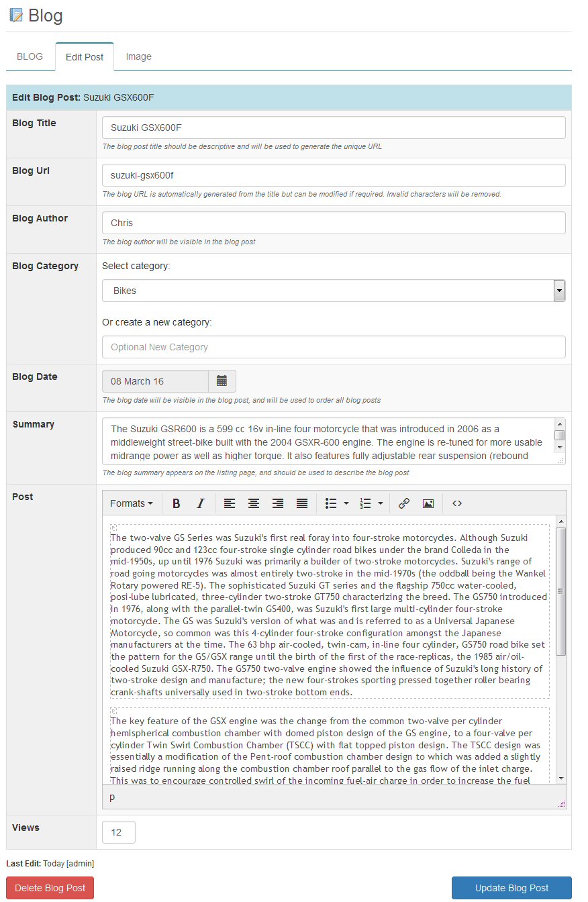Apply bold formatting in the post editor
588x902 pixels.
176,503
